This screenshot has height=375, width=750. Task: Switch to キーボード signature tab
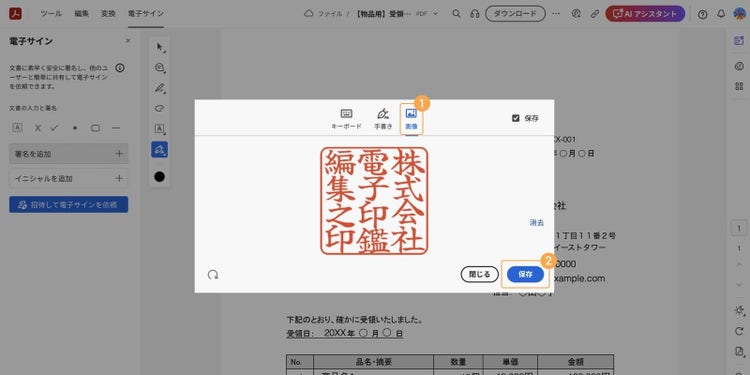click(x=346, y=119)
